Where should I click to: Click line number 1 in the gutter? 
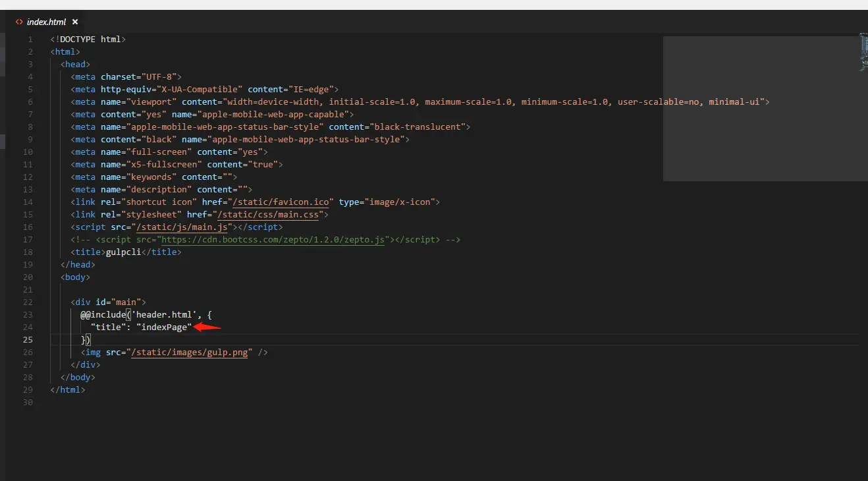click(30, 39)
